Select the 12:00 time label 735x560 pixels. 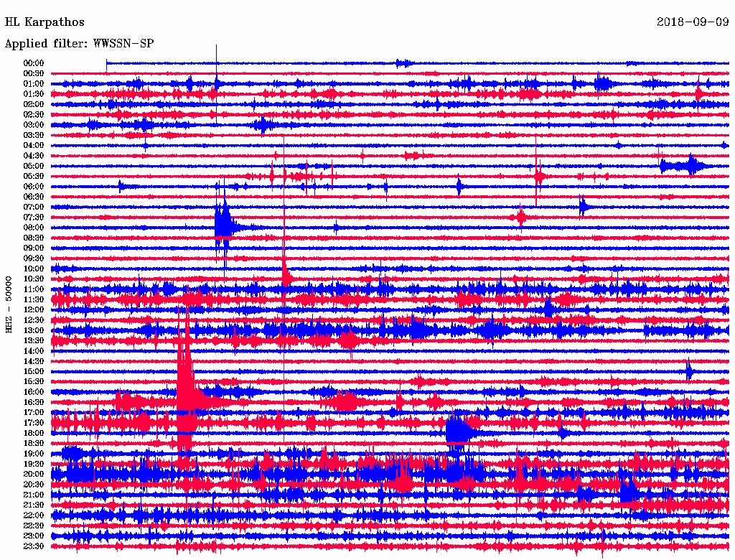point(34,310)
